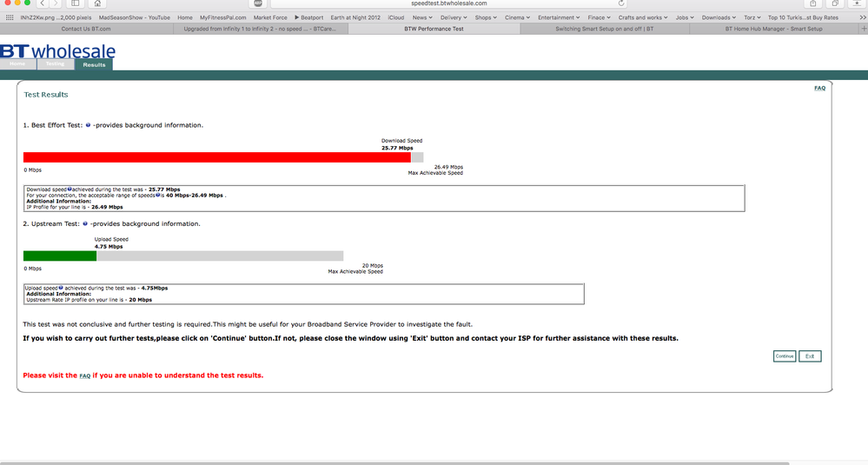
Task: Click '20 Mbps Max Achievable Speed' label
Action: (x=355, y=269)
